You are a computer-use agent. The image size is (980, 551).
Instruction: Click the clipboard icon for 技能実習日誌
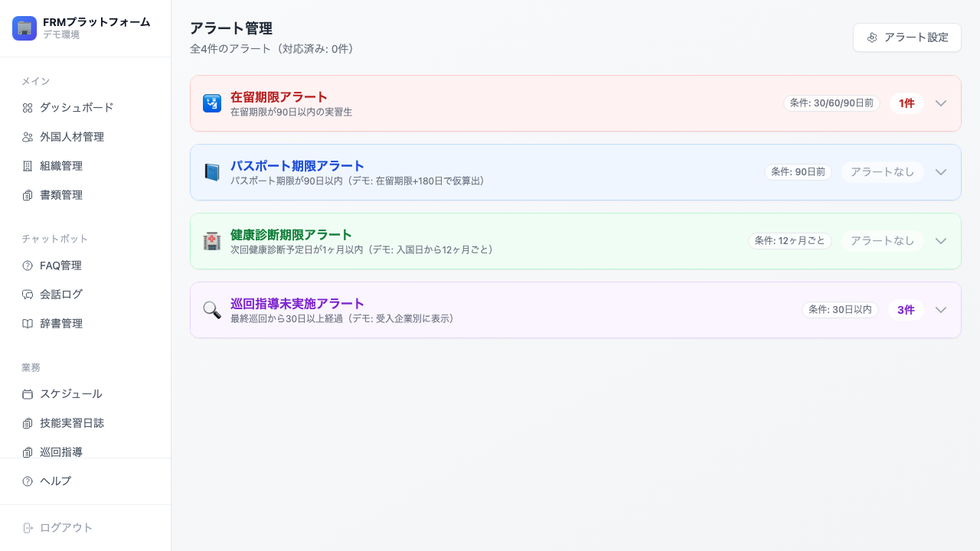click(x=28, y=423)
